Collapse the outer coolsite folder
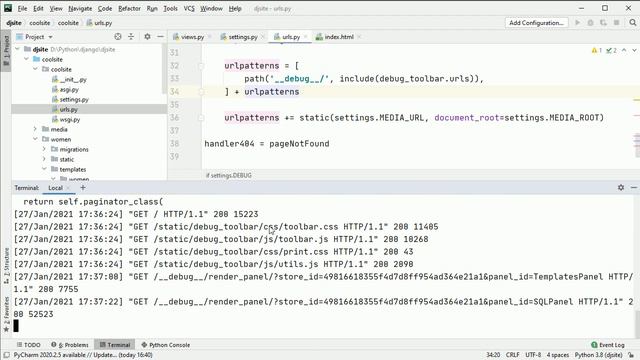Viewport: 640px width, 360px height. pos(26,59)
